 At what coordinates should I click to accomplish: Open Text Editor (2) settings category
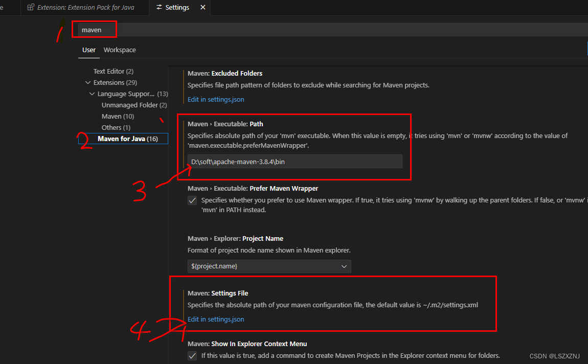coord(113,71)
